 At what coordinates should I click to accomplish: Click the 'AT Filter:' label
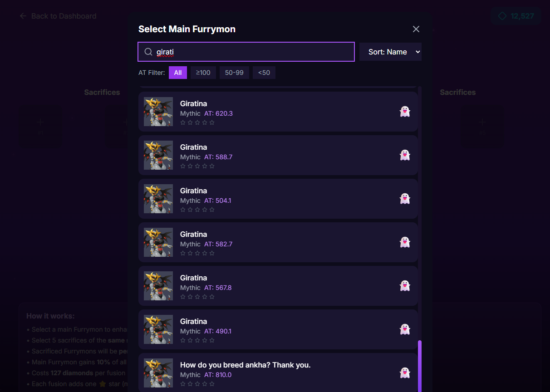pyautogui.click(x=152, y=73)
